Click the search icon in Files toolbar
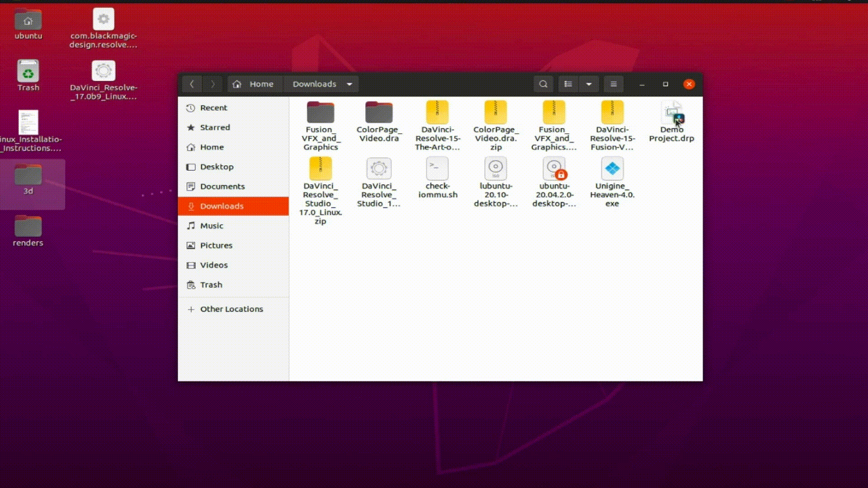This screenshot has width=868, height=488. 543,84
